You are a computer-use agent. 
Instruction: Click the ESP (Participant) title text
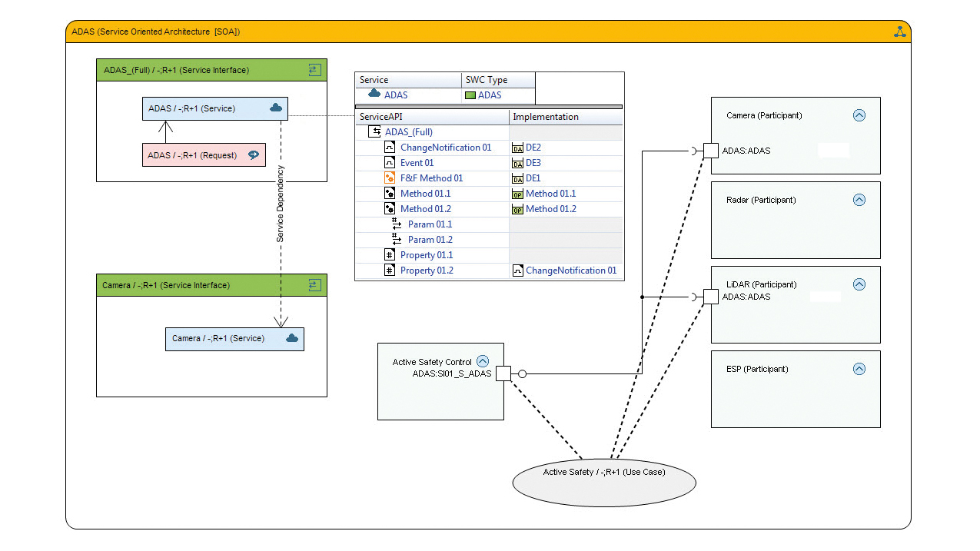(x=757, y=369)
